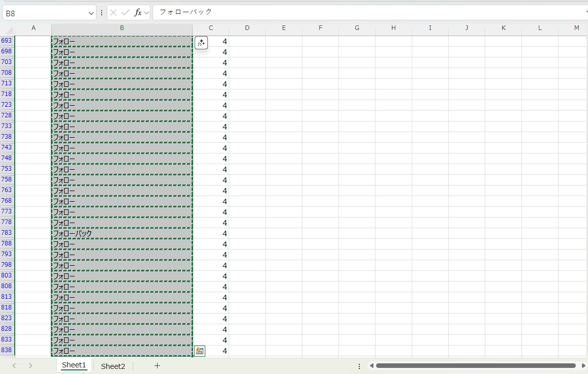Image resolution: width=588 pixels, height=374 pixels.
Task: Switch to the Sheet2 tab
Action: pos(113,366)
